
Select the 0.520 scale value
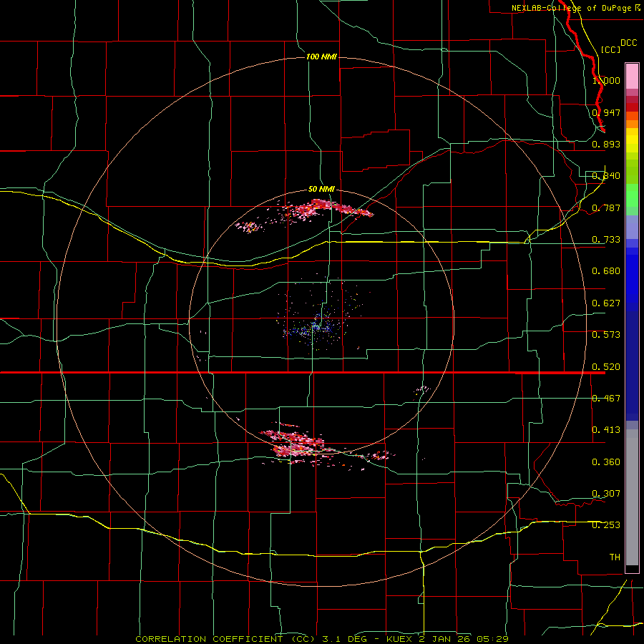[x=606, y=367]
